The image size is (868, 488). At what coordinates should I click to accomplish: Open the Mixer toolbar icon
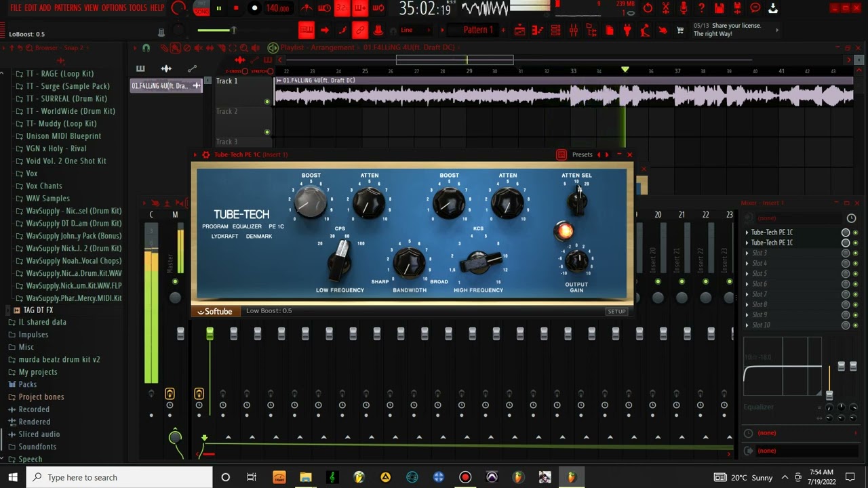[573, 30]
